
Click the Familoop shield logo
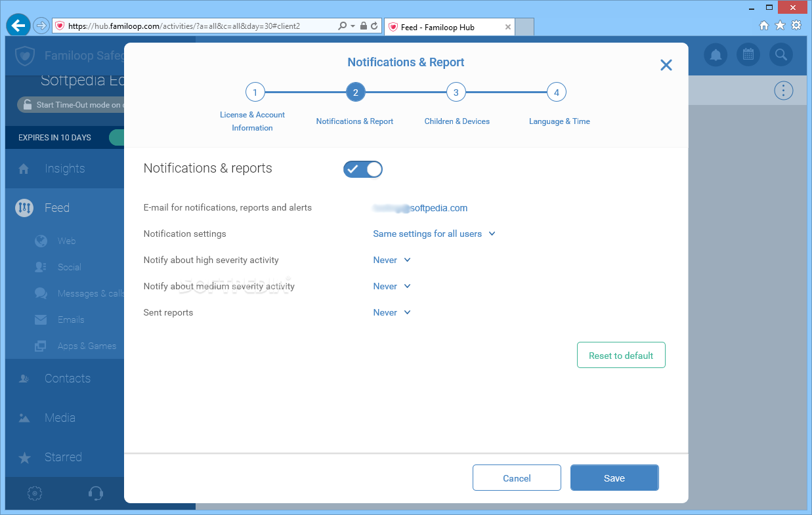pyautogui.click(x=25, y=56)
